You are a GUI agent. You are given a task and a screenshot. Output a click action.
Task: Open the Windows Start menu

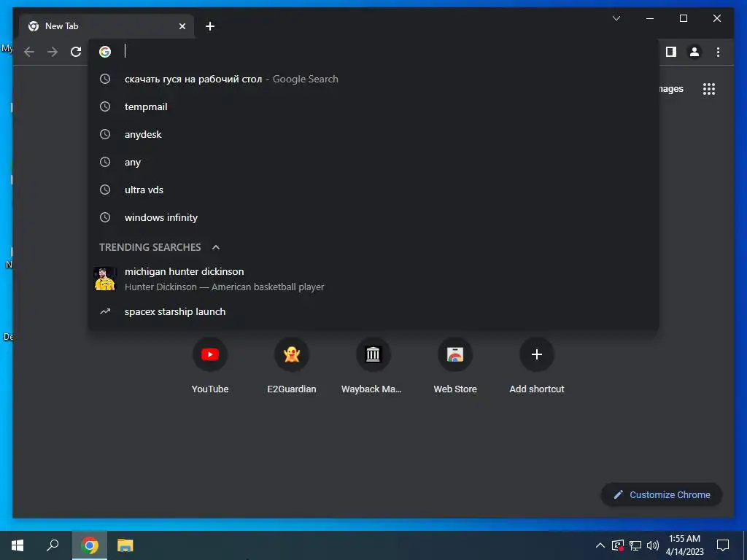click(x=18, y=545)
